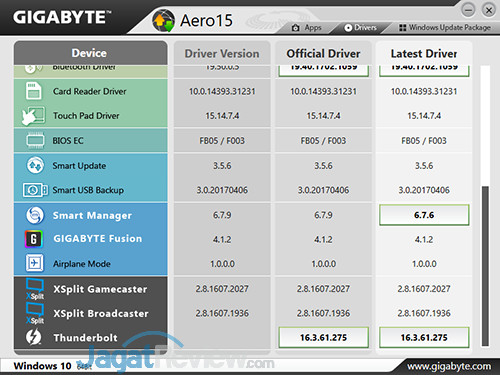Click the Device column header
The width and height of the screenshot is (500, 375).
[90, 53]
